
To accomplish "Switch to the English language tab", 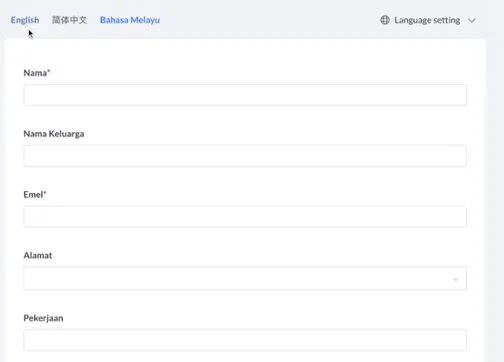I will click(25, 20).
